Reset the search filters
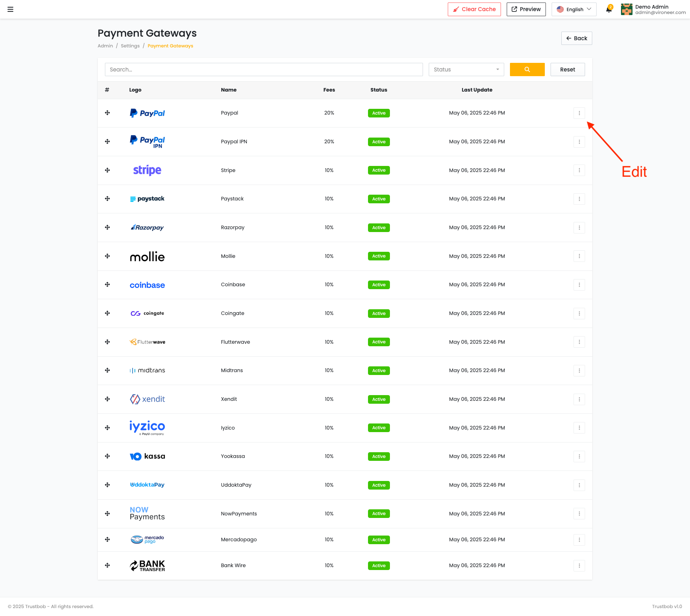This screenshot has height=616, width=690. click(568, 70)
